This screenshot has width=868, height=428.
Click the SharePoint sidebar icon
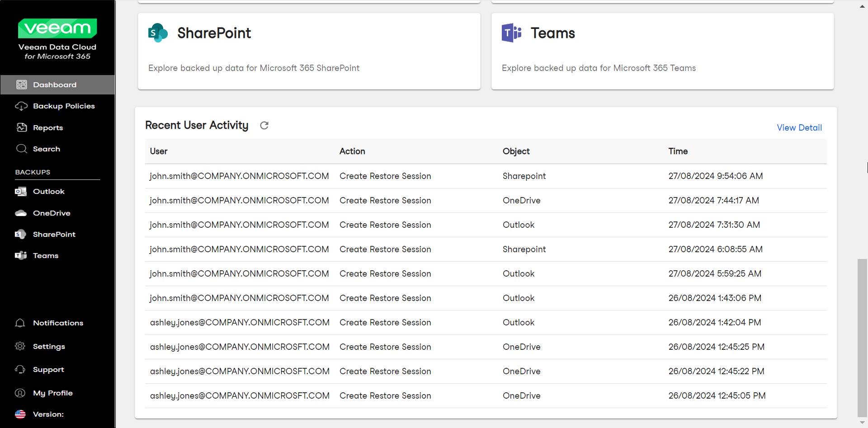[x=21, y=234]
